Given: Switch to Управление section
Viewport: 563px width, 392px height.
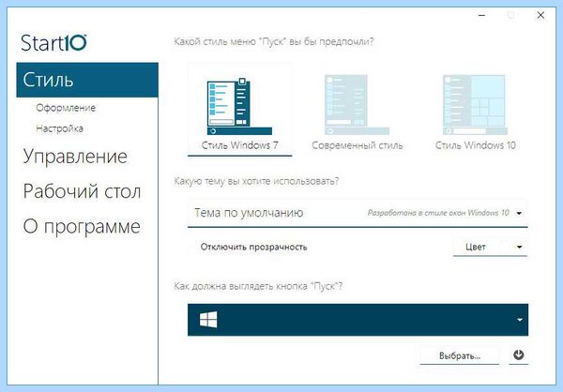Looking at the screenshot, I should tap(75, 157).
